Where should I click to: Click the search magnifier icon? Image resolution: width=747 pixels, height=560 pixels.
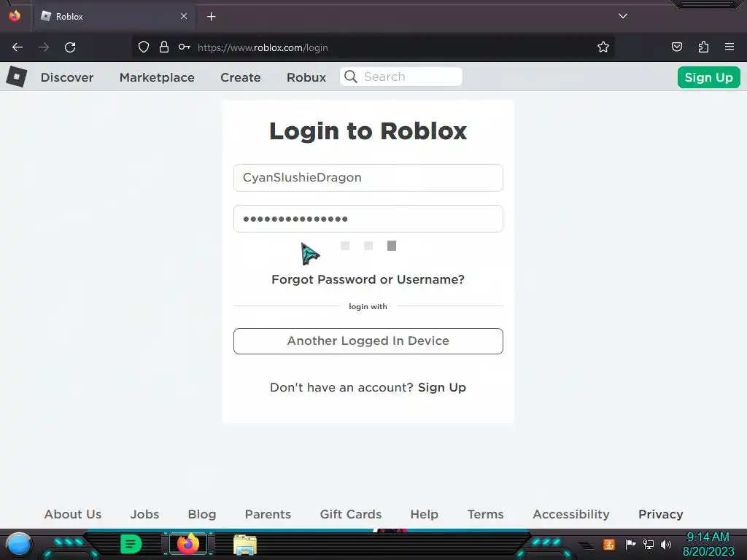[x=351, y=77]
